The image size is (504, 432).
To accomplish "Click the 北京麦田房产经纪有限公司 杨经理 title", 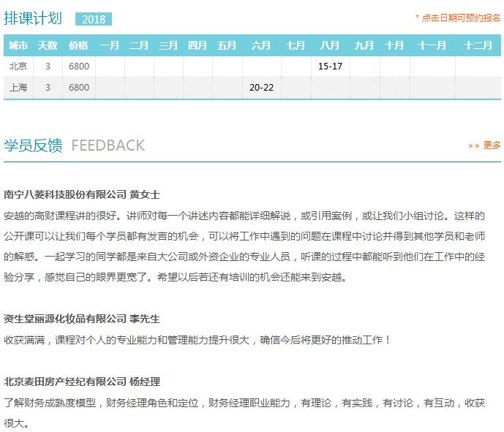I will [82, 382].
